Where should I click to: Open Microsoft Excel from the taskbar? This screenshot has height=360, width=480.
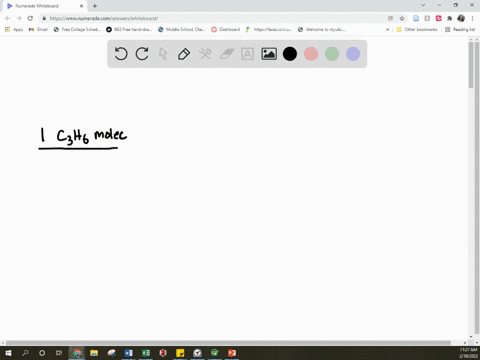pos(146,353)
